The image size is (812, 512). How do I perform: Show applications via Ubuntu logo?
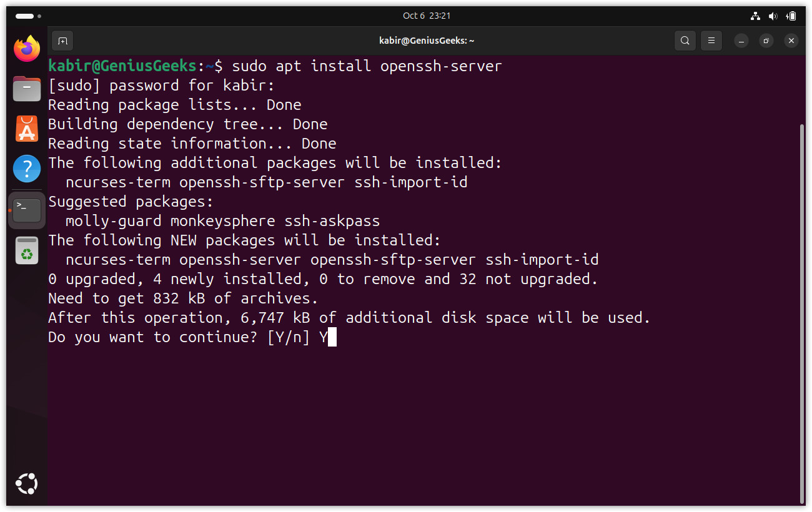tap(27, 483)
